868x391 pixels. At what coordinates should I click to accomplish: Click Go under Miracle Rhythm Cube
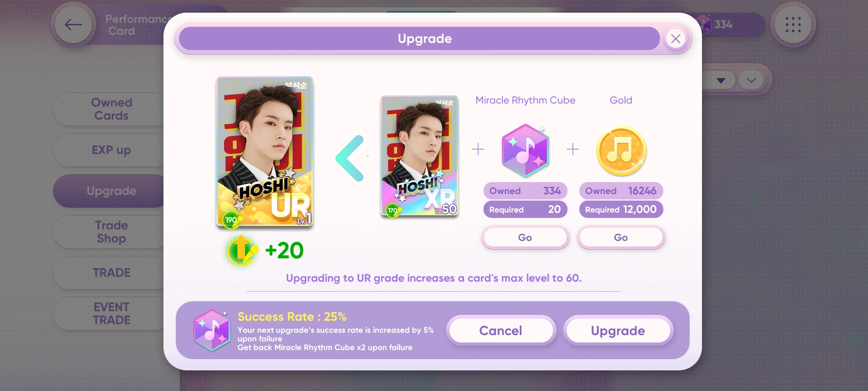tap(525, 237)
